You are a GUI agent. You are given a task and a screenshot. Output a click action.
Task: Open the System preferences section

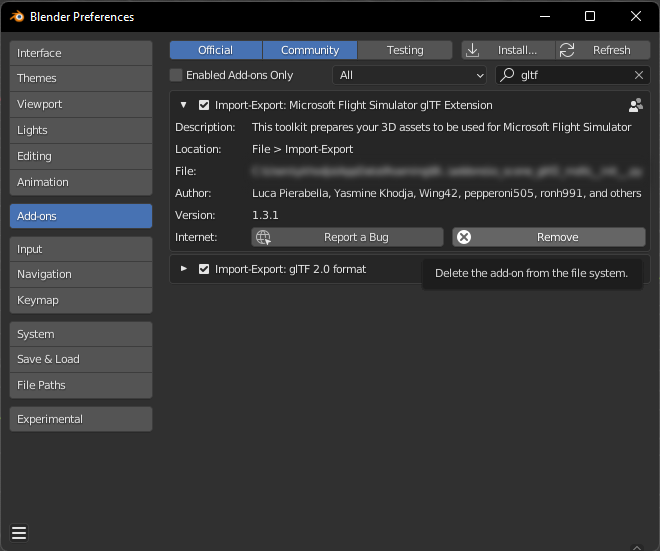pos(81,334)
